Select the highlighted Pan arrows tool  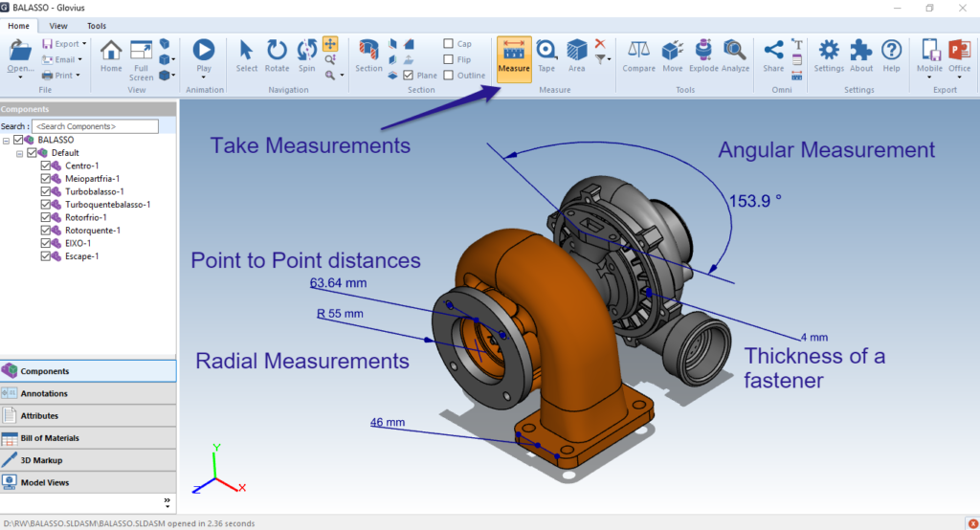pyautogui.click(x=330, y=44)
